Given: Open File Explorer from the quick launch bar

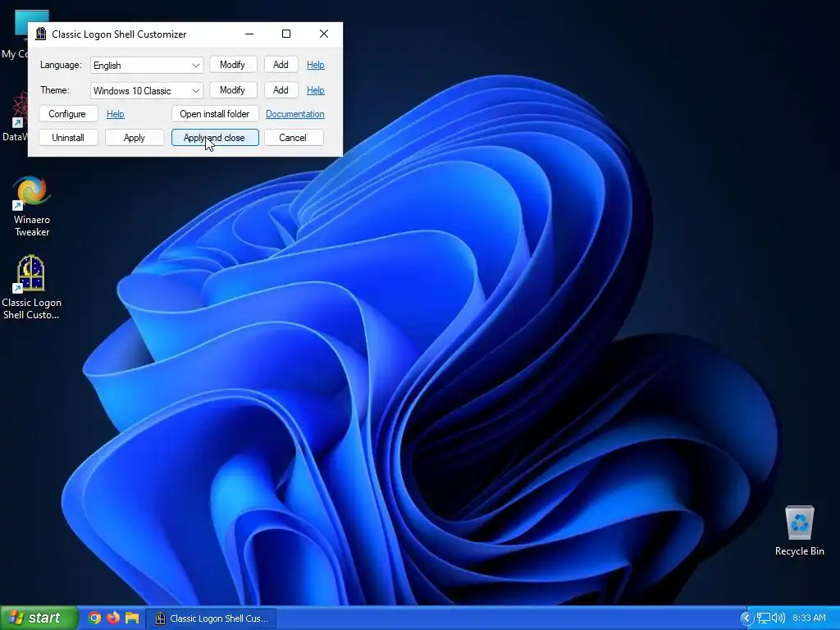Looking at the screenshot, I should (132, 618).
